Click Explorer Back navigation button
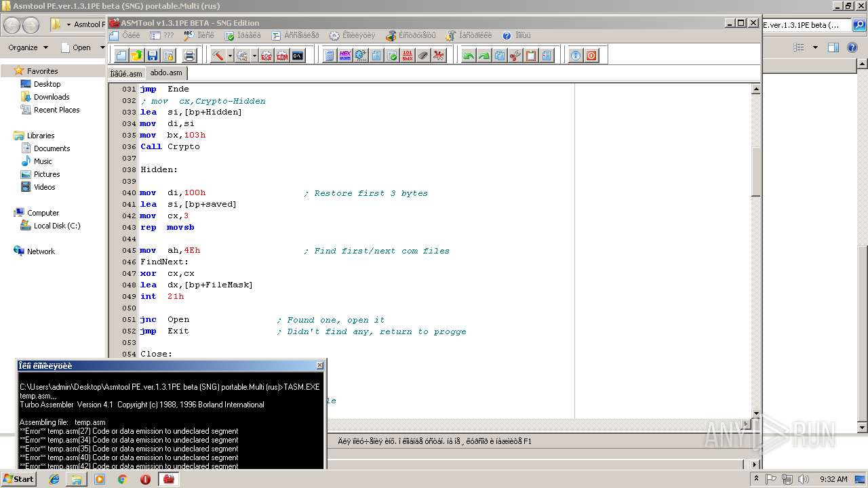The width and height of the screenshot is (868, 488). (12, 25)
